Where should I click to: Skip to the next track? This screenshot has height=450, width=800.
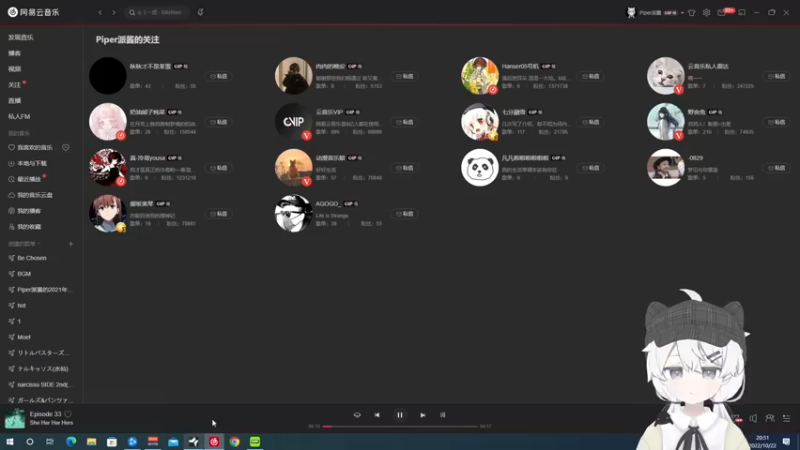click(422, 415)
